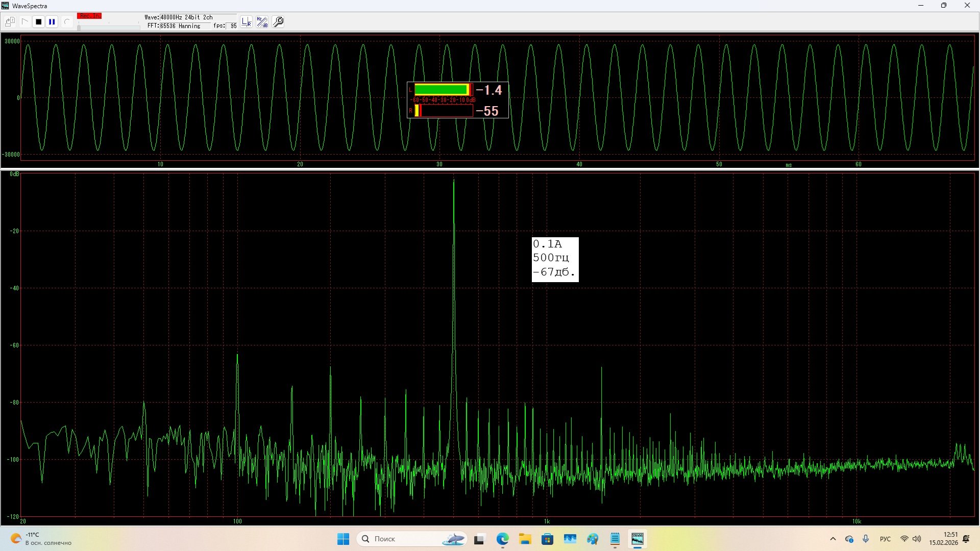Open settings via the wrench icon
Screen dimensions: 980x551
point(278,22)
